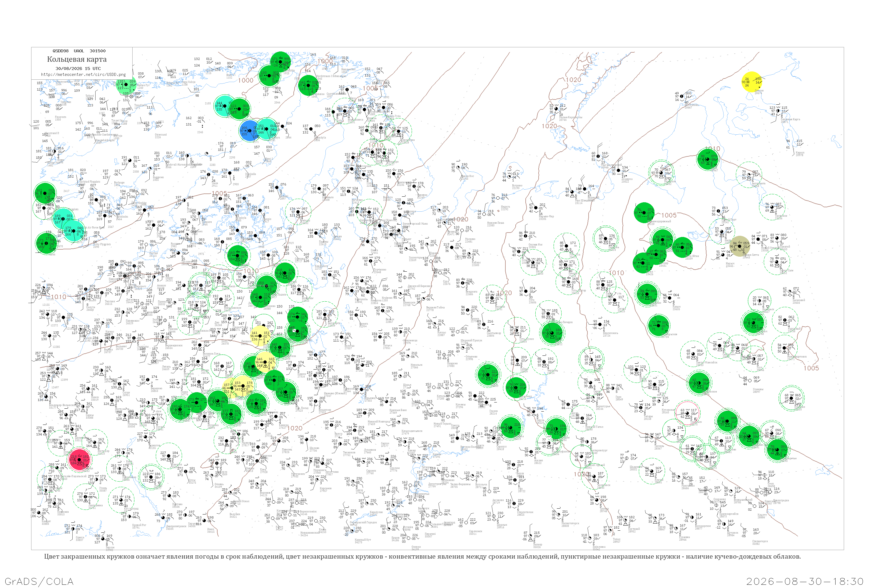
Task: Click the Кольцевая карта map title
Action: pos(77,59)
